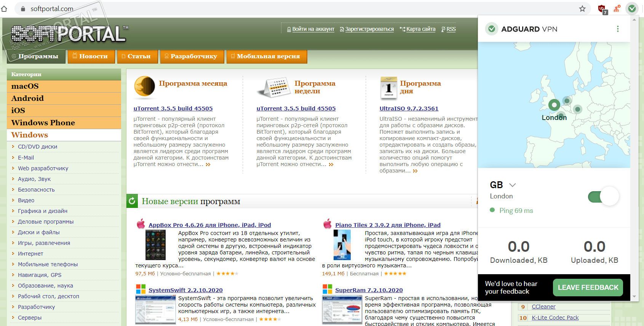Click the Piano Tiles 2 screenshot thumbnail

342,245
